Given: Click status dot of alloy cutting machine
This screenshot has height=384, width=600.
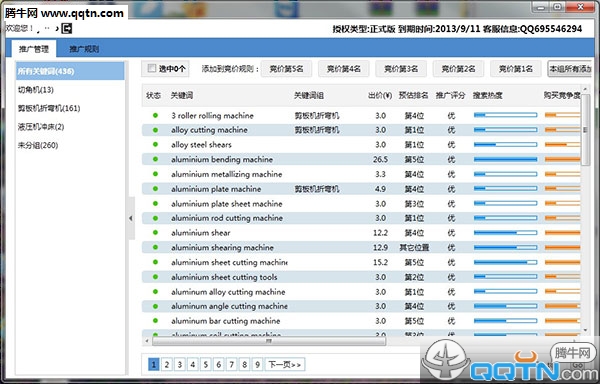Looking at the screenshot, I should coord(155,130).
